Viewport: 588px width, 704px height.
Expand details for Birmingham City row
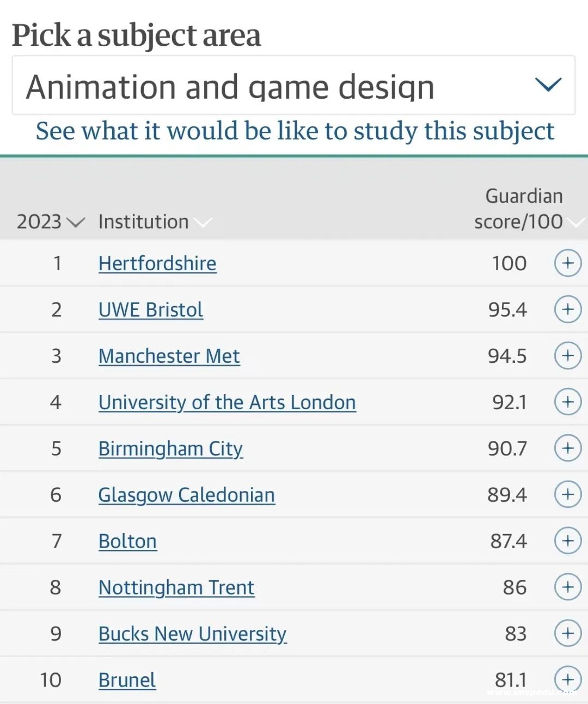point(568,448)
